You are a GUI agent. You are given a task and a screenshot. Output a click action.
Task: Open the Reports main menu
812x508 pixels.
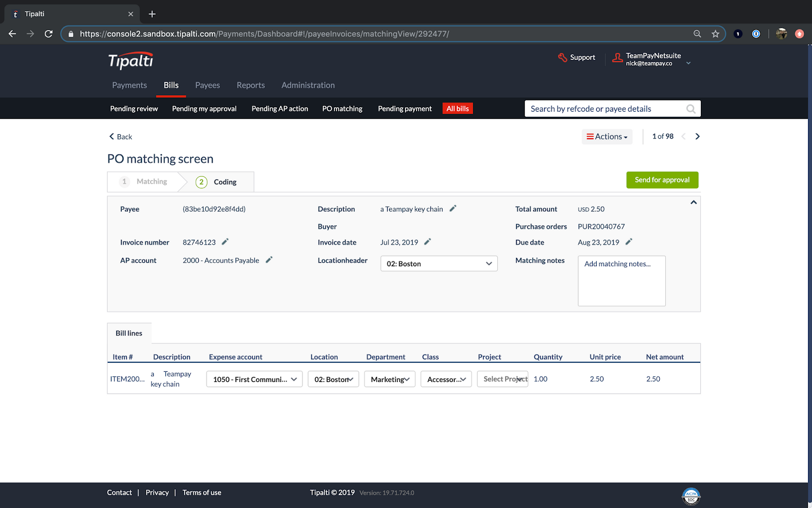pos(251,85)
